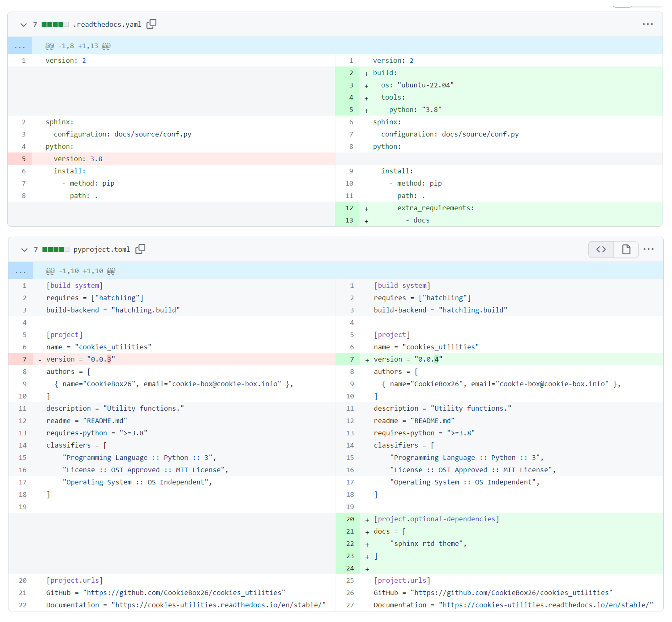Select added line 20 optional-dependencies number
This screenshot has height=622, width=672.
point(350,519)
